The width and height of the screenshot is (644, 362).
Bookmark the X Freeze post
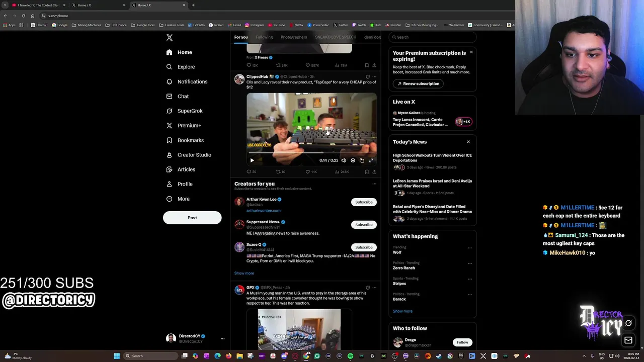pos(367,65)
